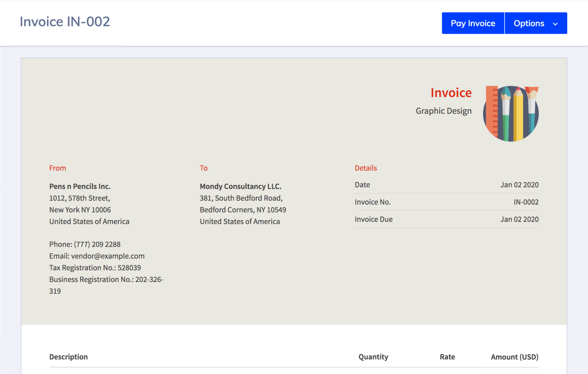Open the Options dropdown menu
The width and height of the screenshot is (588, 374).
[536, 23]
